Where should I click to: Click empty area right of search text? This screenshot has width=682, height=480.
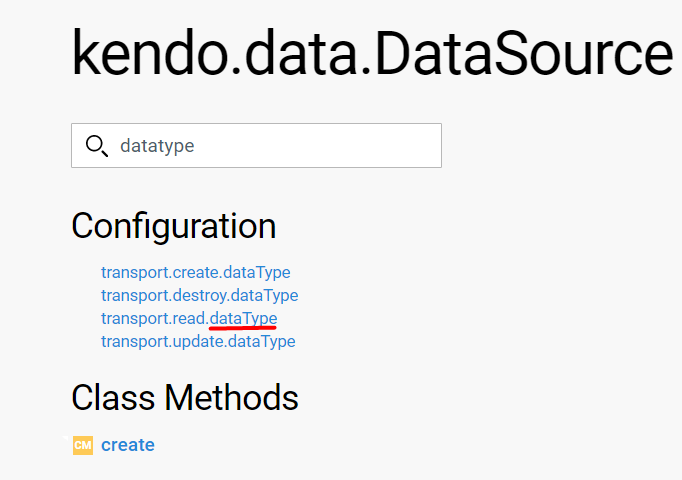pyautogui.click(x=330, y=146)
